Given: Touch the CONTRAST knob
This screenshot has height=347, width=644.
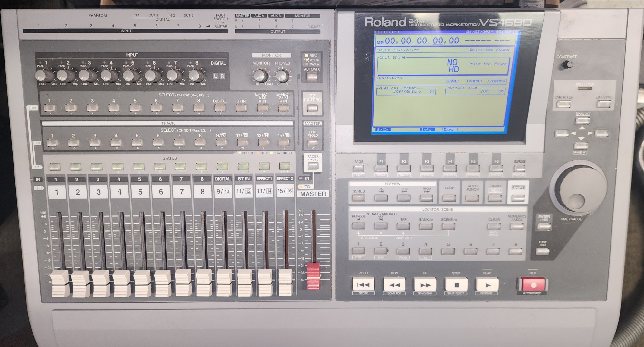Looking at the screenshot, I should point(568,65).
